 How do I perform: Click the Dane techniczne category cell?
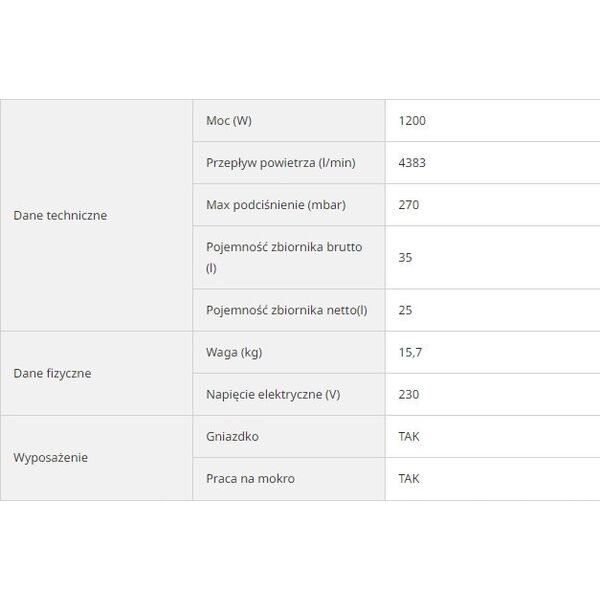[96, 215]
